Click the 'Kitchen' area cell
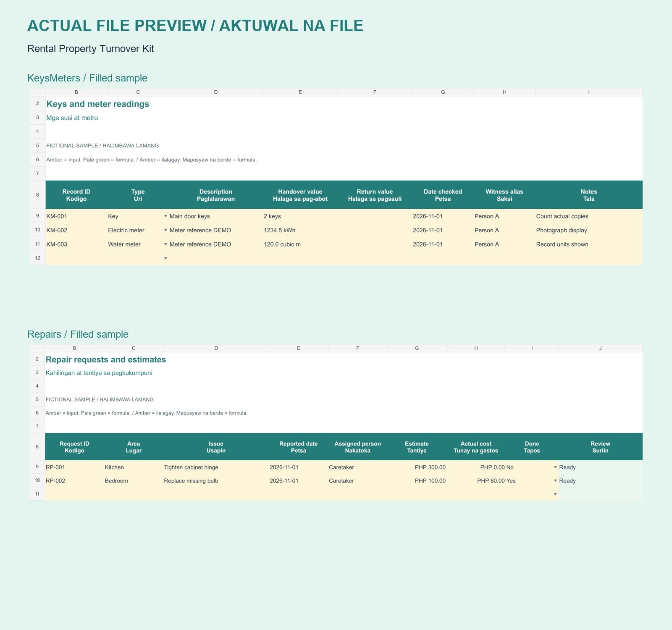This screenshot has height=630, width=672. (134, 467)
